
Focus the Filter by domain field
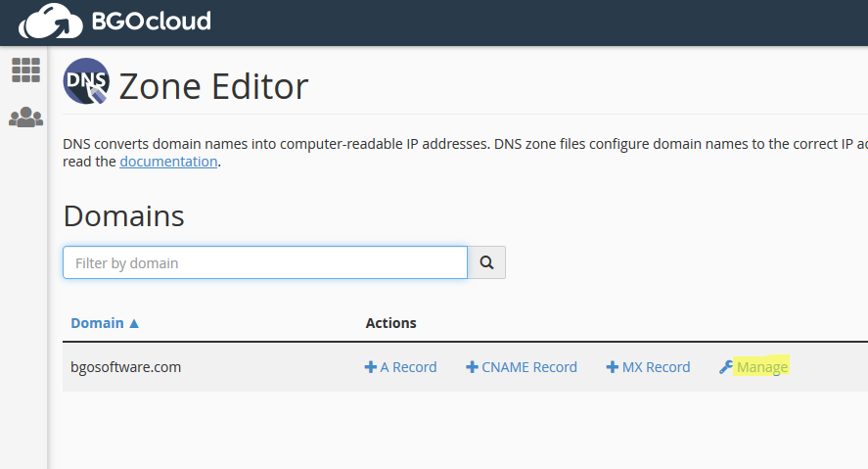point(265,262)
